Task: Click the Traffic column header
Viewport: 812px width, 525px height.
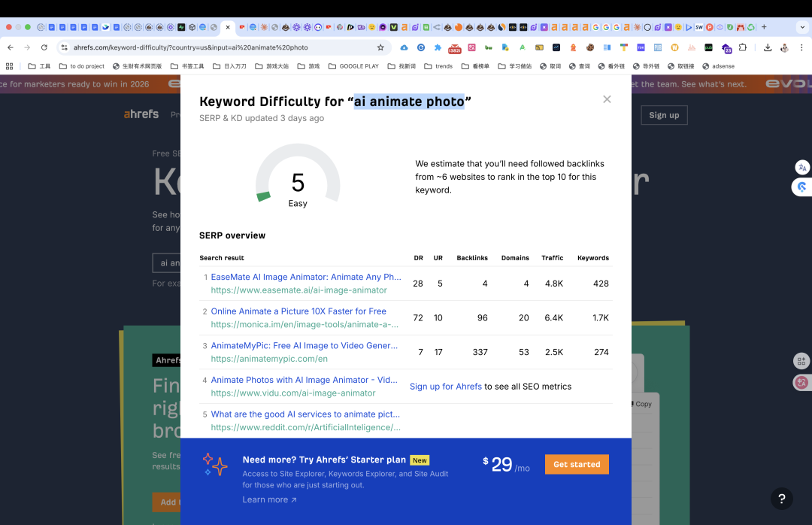Action: pos(552,257)
